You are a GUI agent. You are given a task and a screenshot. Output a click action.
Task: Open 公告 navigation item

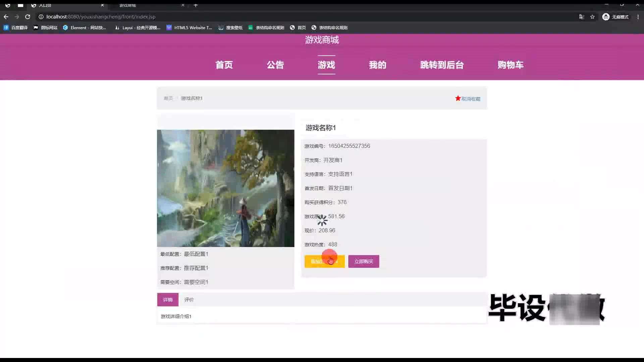(275, 65)
